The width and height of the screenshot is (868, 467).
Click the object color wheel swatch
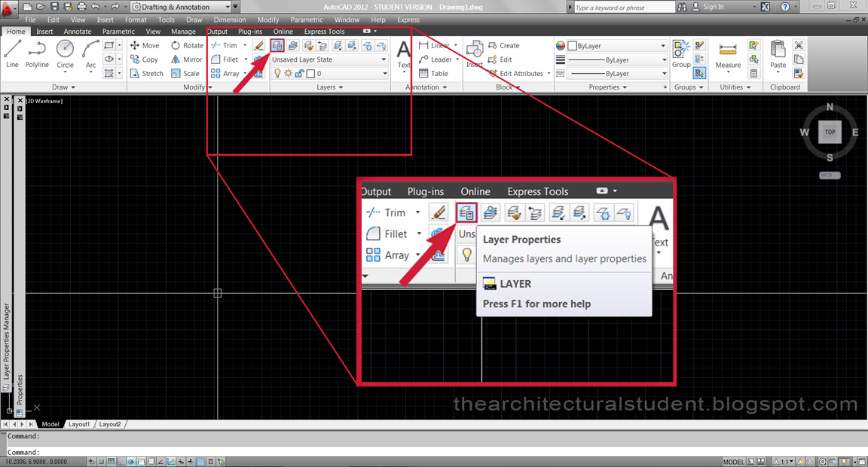(561, 45)
